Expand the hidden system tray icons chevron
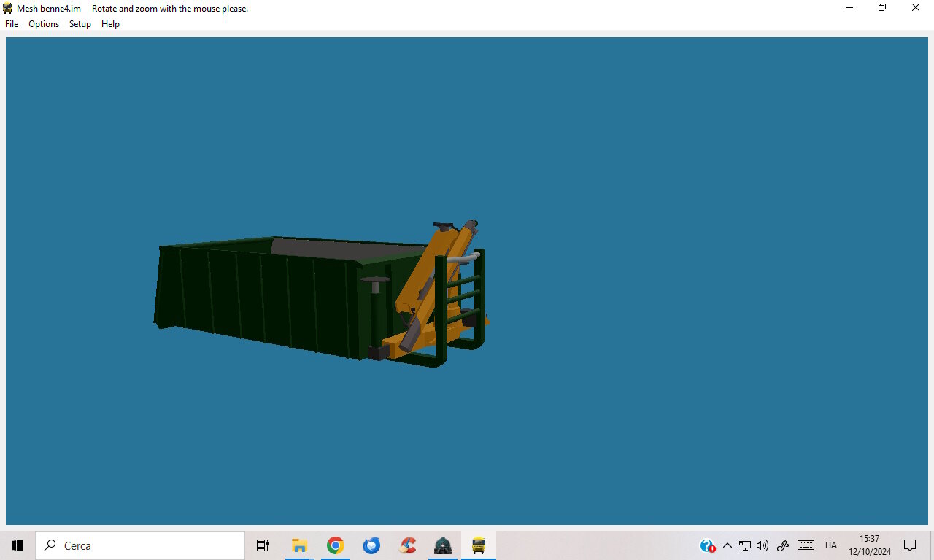This screenshot has height=560, width=934. coord(727,545)
